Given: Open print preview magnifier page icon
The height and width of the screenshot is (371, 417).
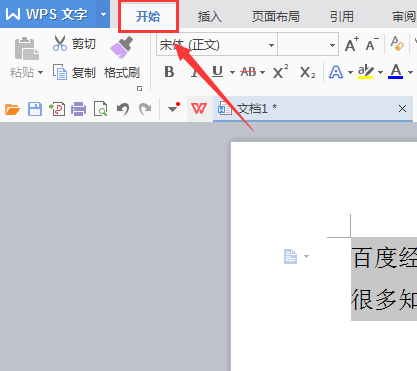Looking at the screenshot, I should [100, 109].
